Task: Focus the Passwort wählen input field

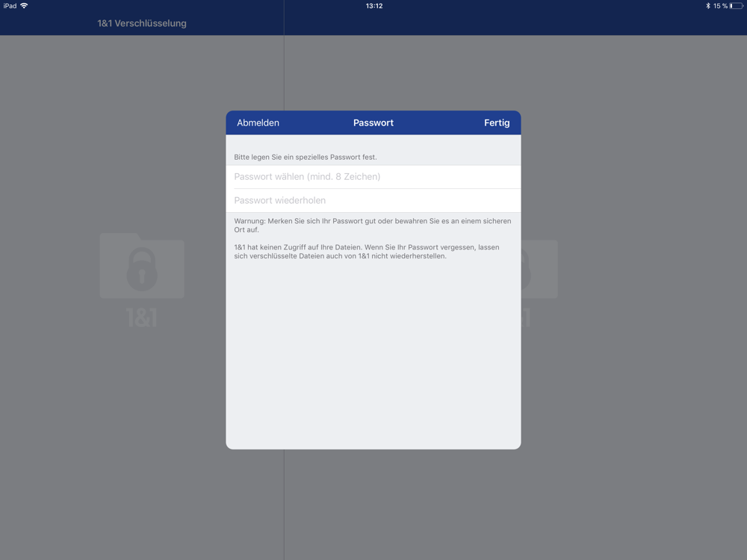Action: click(373, 177)
